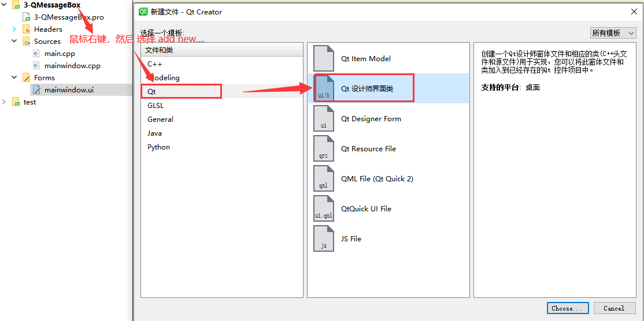Select the 3-QMessageBox project name

click(x=52, y=5)
